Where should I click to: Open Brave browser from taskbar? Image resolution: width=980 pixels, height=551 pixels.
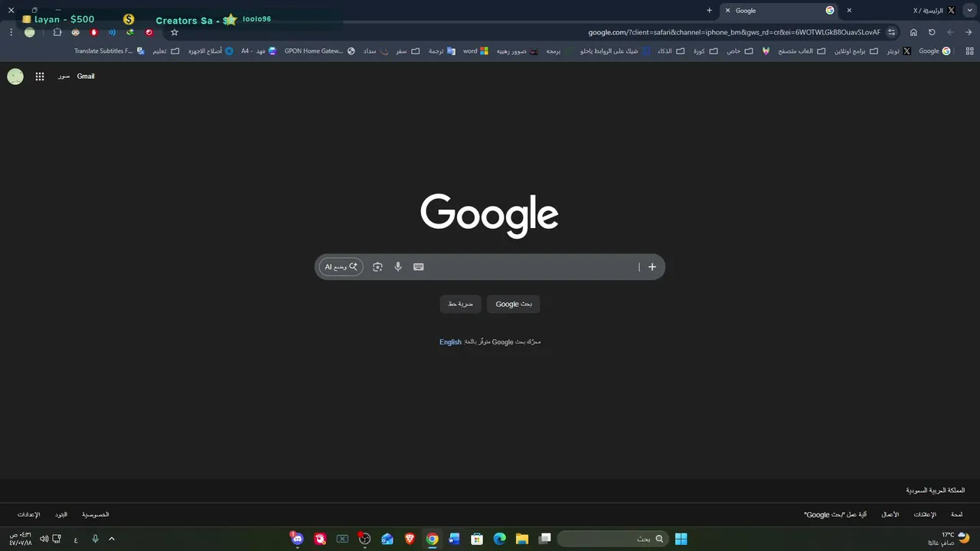pyautogui.click(x=410, y=539)
